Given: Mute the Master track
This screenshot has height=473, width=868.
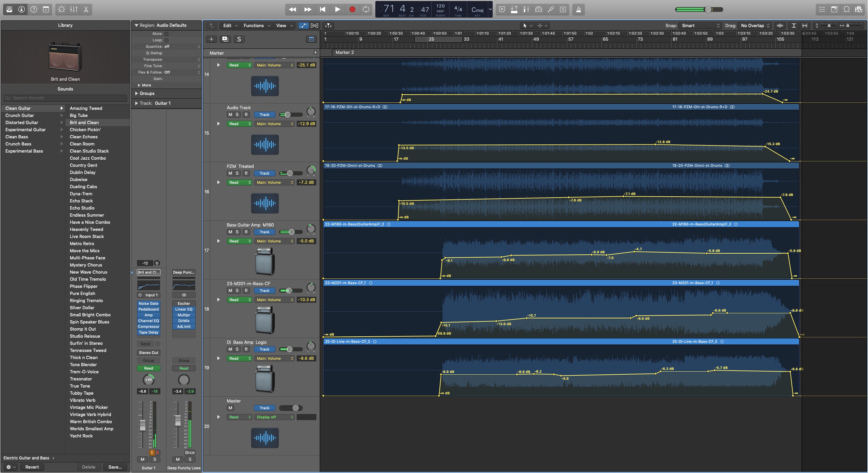Looking at the screenshot, I should coord(230,408).
